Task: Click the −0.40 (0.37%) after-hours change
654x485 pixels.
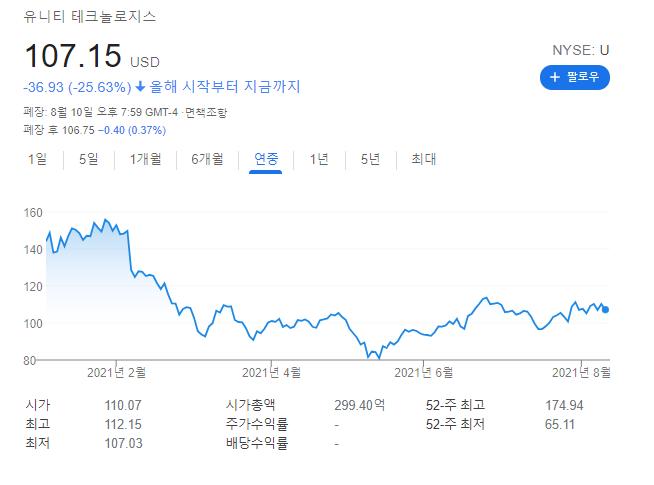Action: click(x=132, y=131)
